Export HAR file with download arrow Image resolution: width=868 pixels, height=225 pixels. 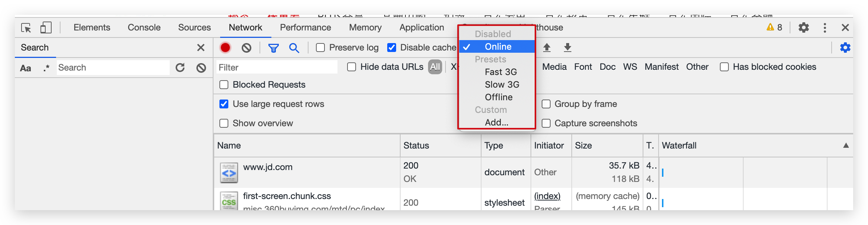pyautogui.click(x=567, y=48)
